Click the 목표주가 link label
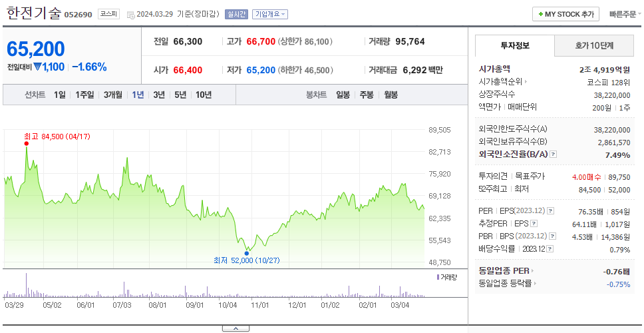This screenshot has width=644, height=333. (530, 176)
